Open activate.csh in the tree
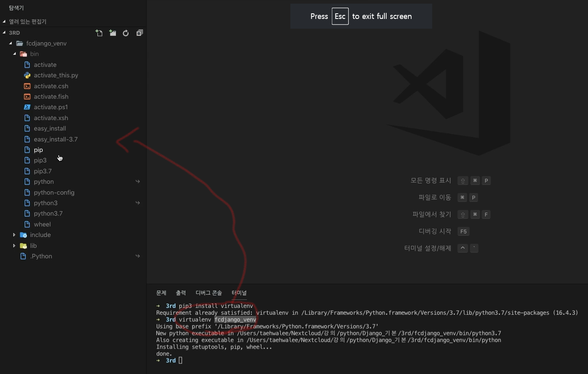588x374 pixels. (51, 86)
